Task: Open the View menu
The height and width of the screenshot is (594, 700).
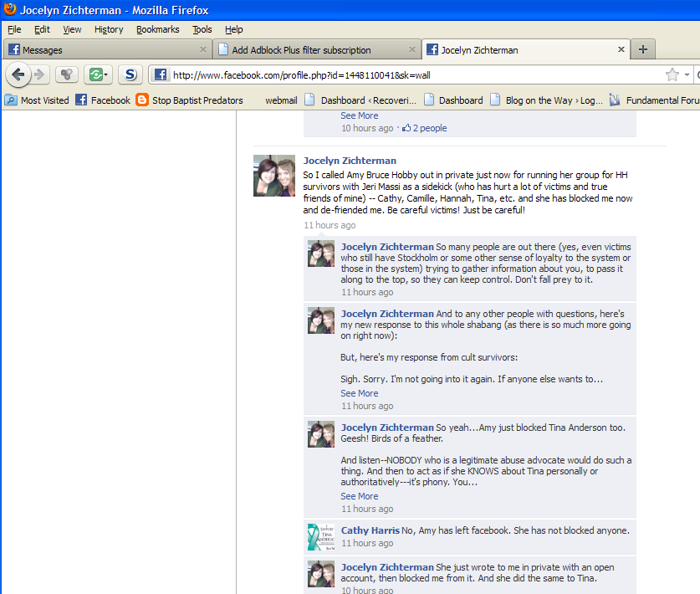Action: pyautogui.click(x=72, y=29)
